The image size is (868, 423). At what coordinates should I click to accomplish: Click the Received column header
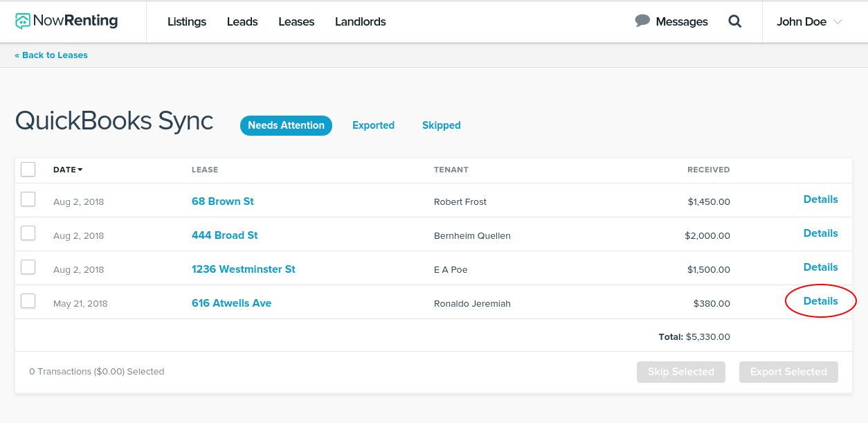[709, 170]
